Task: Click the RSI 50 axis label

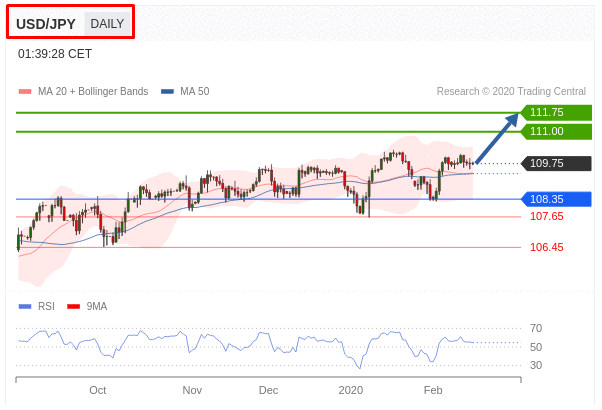Action: (536, 347)
